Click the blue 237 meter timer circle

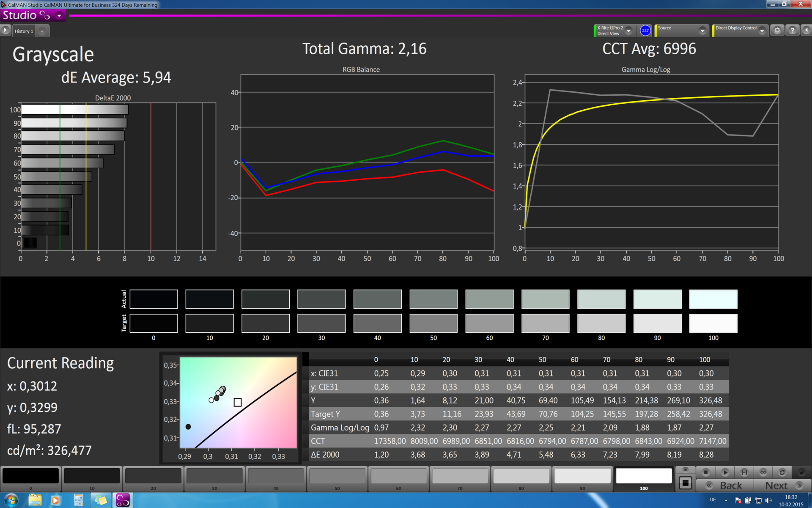[x=645, y=30]
